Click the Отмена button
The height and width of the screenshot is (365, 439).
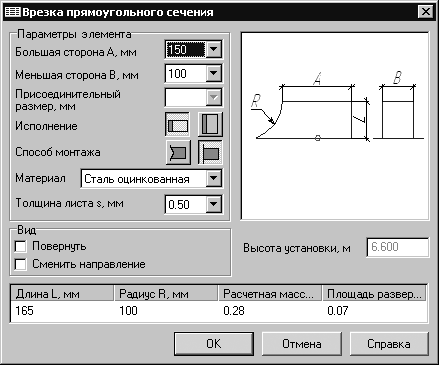pos(302,344)
